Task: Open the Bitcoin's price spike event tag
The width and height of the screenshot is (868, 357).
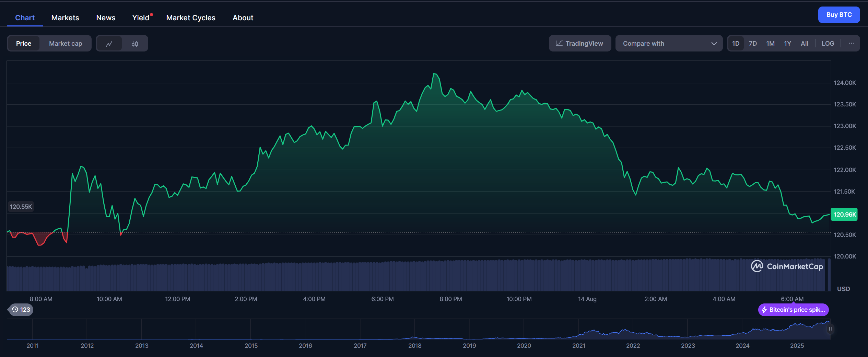Action: coord(793,310)
